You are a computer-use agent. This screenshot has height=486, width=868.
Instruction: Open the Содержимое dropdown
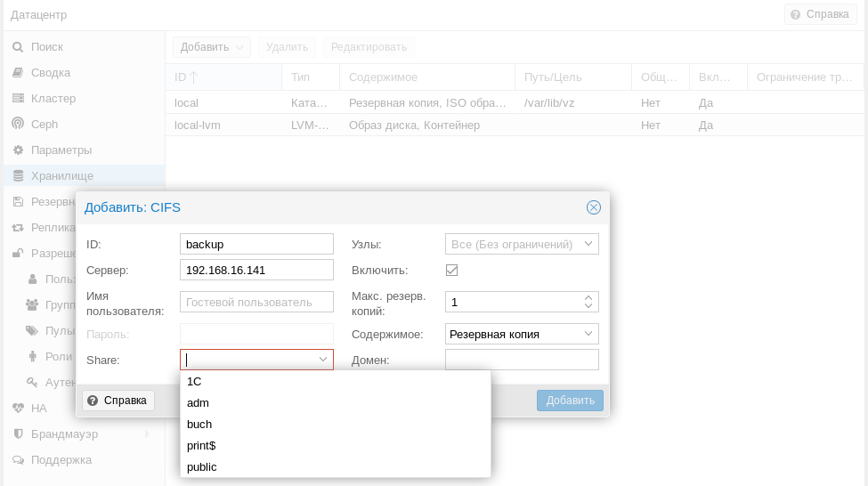pos(588,335)
